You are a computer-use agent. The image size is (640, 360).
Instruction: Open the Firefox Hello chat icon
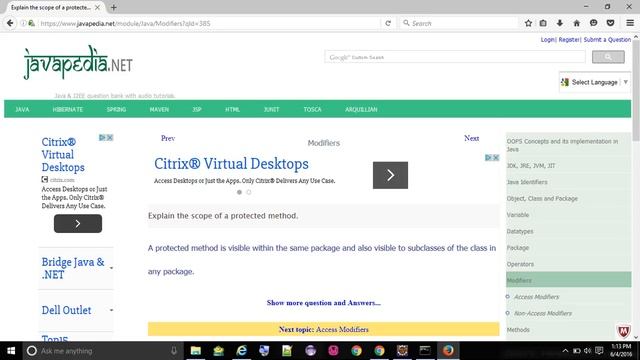(x=593, y=23)
